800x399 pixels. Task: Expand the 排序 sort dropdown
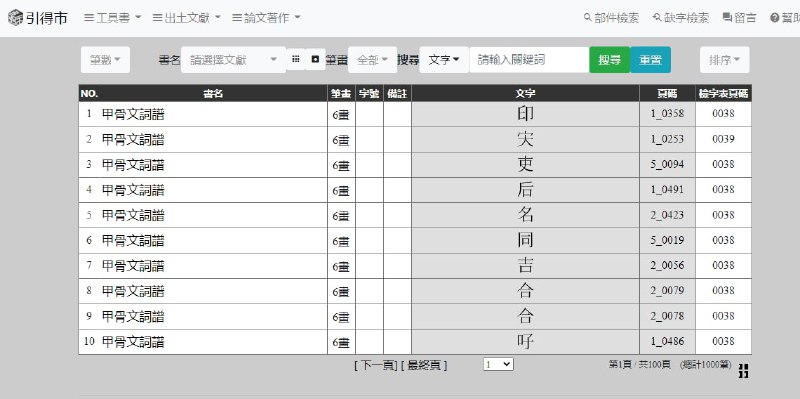click(724, 60)
